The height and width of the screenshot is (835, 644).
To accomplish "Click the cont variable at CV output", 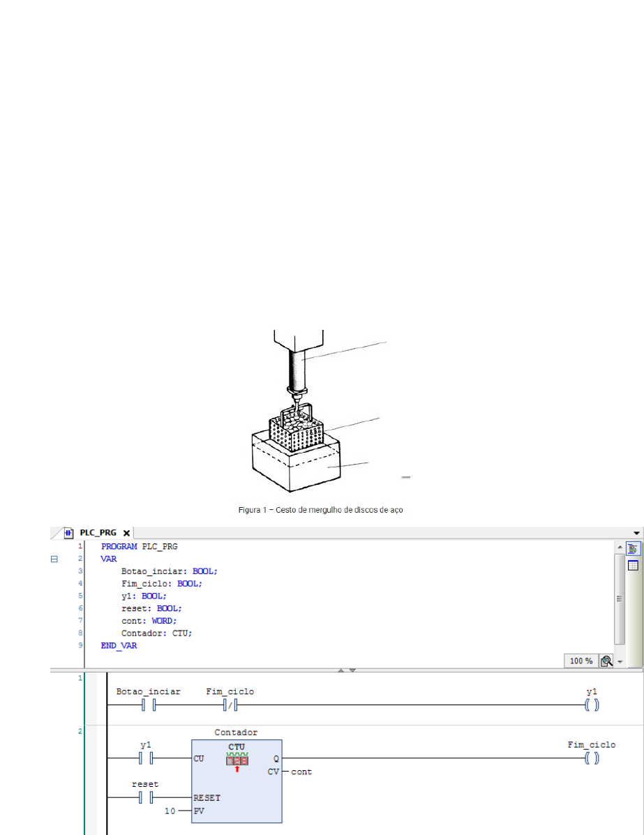I will pyautogui.click(x=301, y=772).
